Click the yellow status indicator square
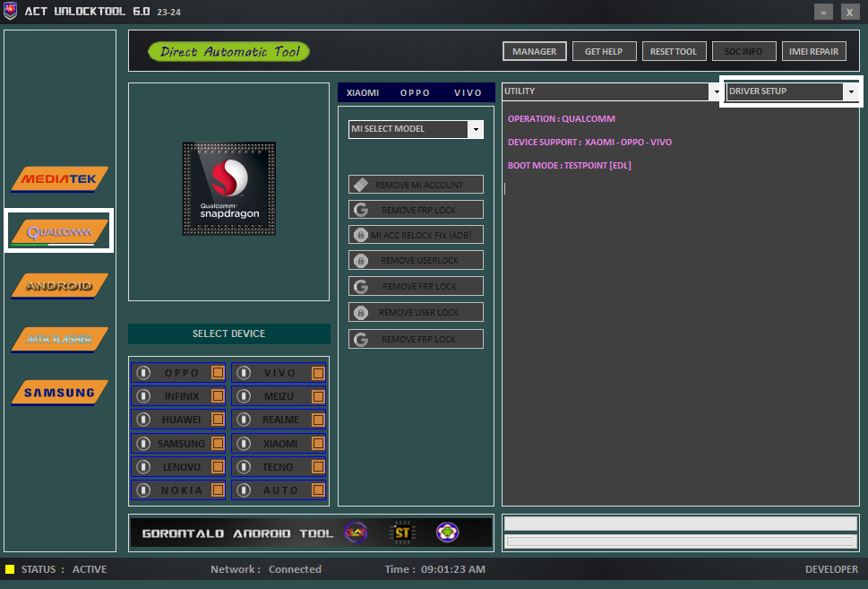868x589 pixels. [x=10, y=569]
